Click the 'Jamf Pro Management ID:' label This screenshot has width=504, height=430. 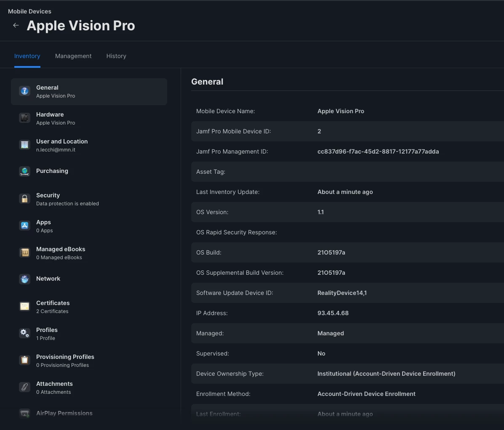pyautogui.click(x=232, y=151)
